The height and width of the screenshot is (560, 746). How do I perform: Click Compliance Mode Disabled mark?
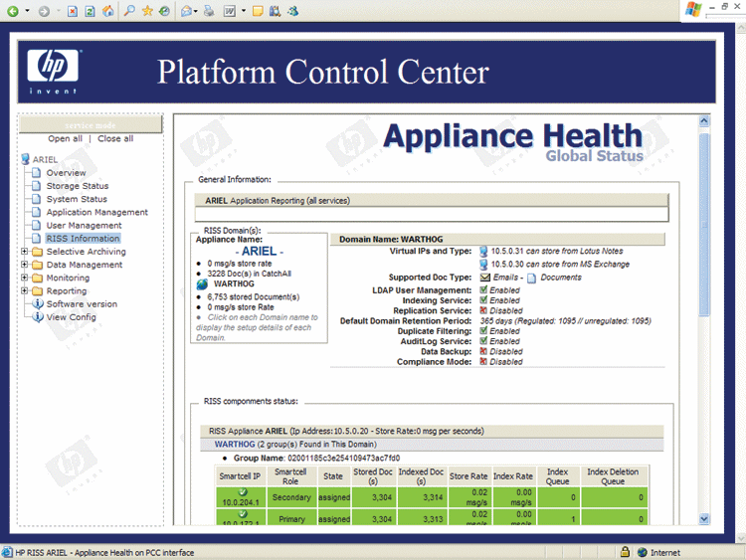click(483, 362)
